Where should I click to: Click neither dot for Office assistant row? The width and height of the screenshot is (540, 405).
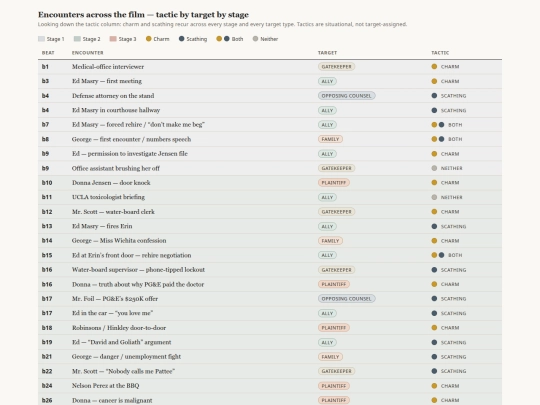coord(434,168)
